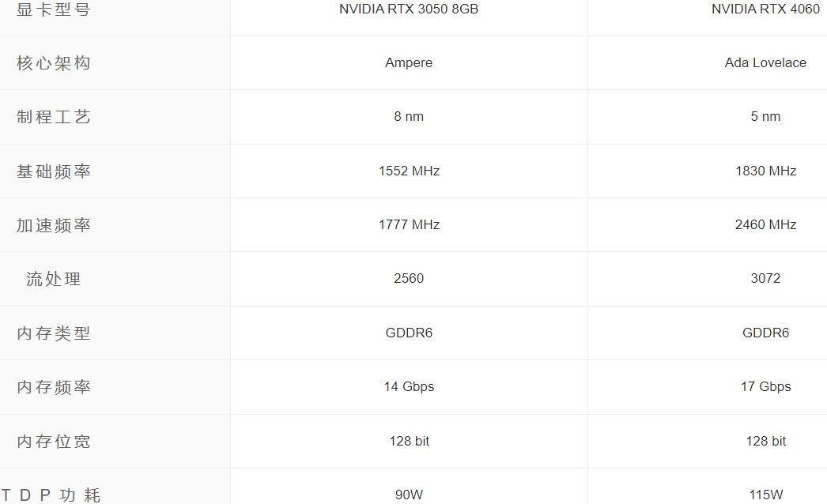Click the 14 Gbps memory speed cell

(x=409, y=387)
